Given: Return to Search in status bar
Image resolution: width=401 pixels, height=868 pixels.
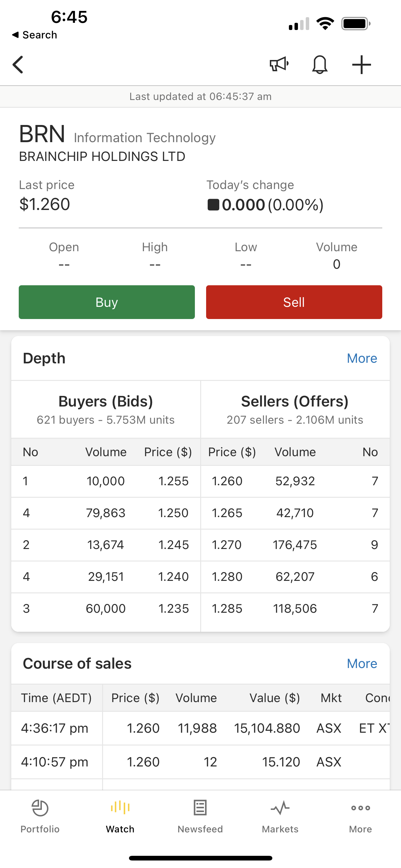Looking at the screenshot, I should click(x=34, y=35).
